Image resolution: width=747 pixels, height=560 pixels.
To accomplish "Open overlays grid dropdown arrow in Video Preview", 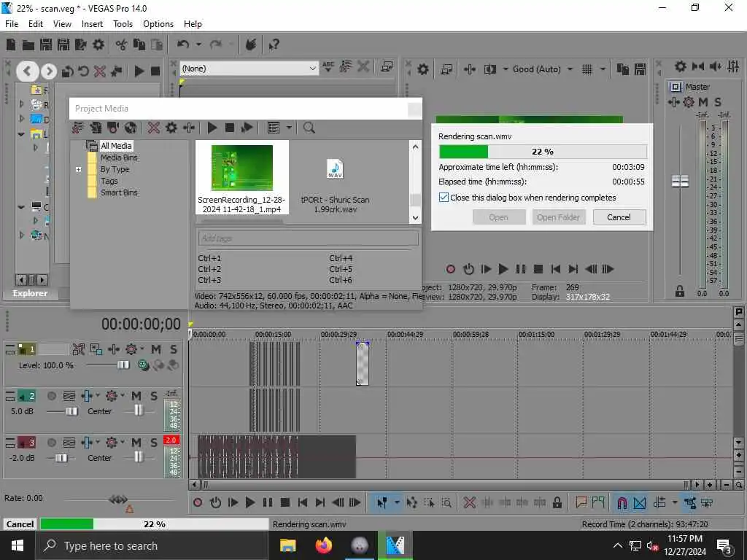I will 602,69.
